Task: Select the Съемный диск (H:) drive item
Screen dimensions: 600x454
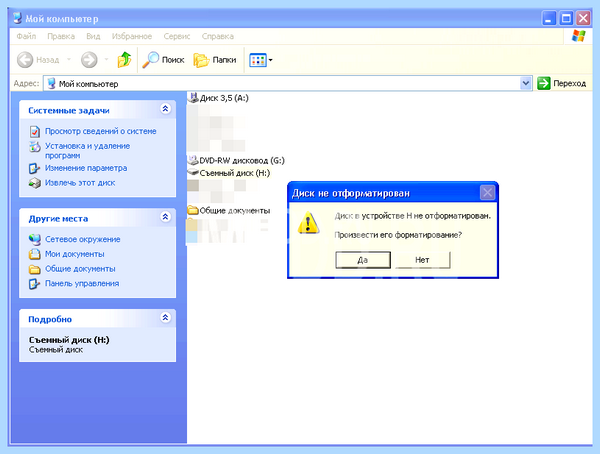Action: click(x=229, y=173)
